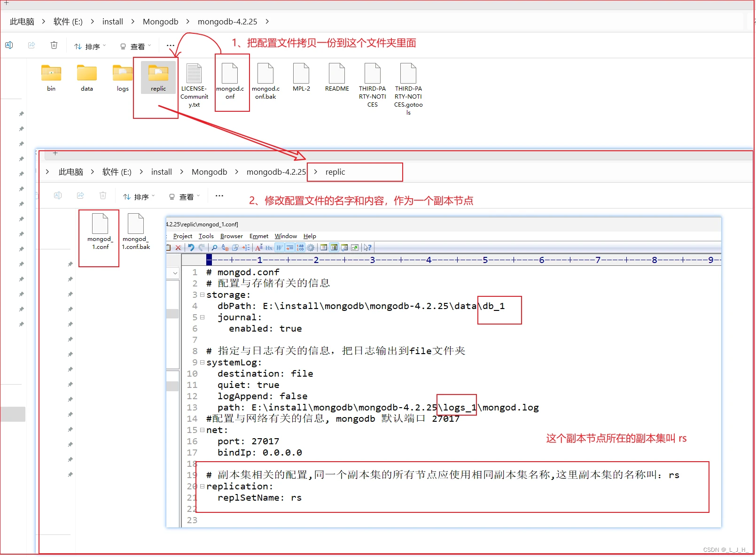Open the Project menu
The width and height of the screenshot is (756, 557).
click(183, 236)
